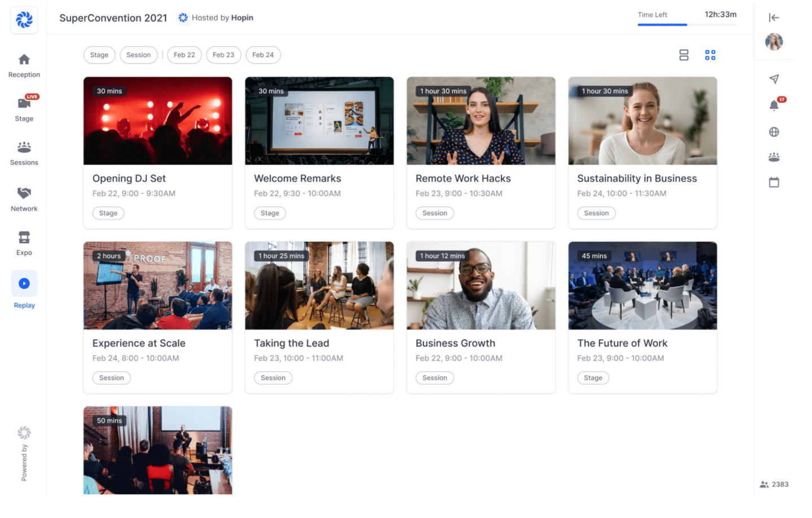Filter replays by Feb 24

point(263,55)
